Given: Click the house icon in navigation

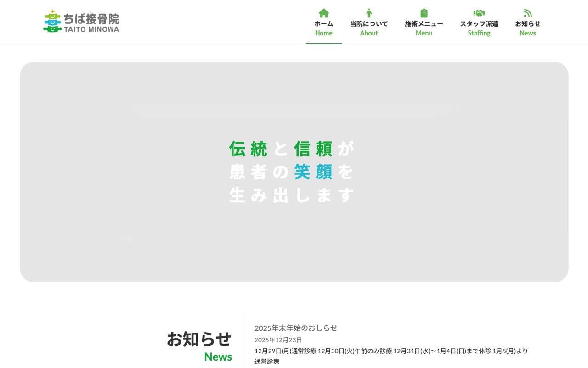Looking at the screenshot, I should [324, 13].
